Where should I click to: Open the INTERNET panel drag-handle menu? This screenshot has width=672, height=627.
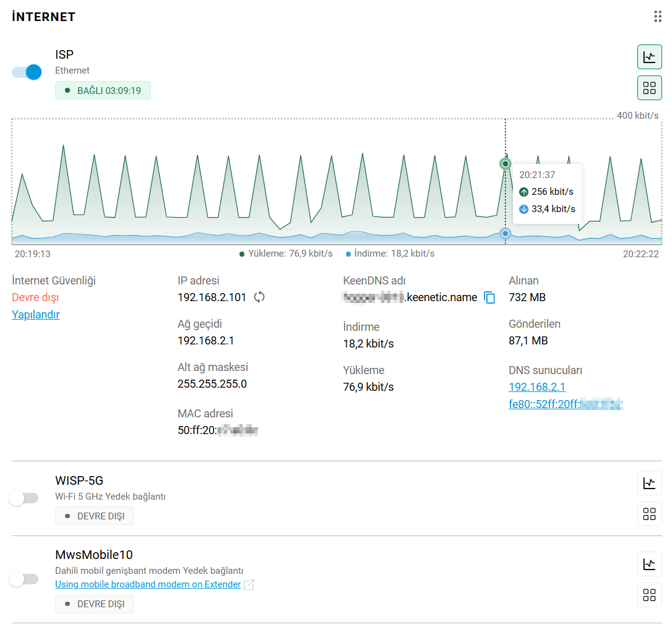[658, 17]
